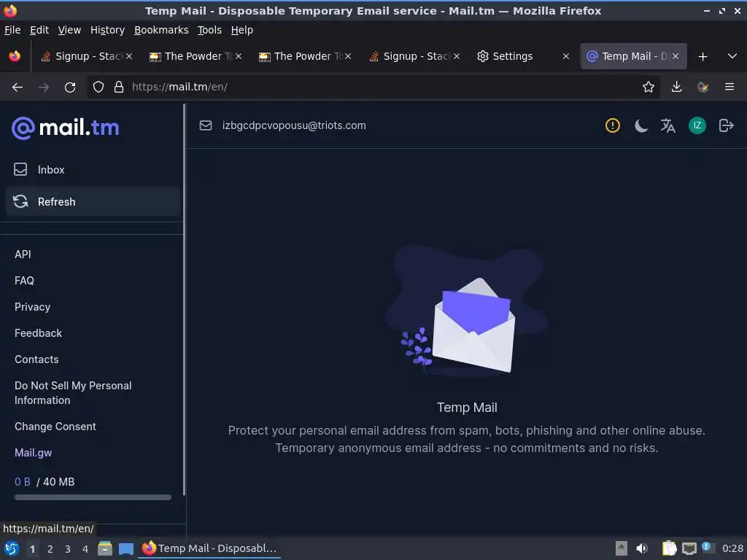The width and height of the screenshot is (747, 560).
Task: Expand the list all tabs chevron
Action: tap(732, 56)
